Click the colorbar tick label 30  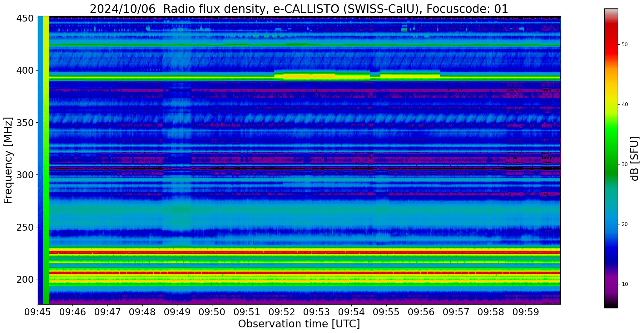[625, 164]
